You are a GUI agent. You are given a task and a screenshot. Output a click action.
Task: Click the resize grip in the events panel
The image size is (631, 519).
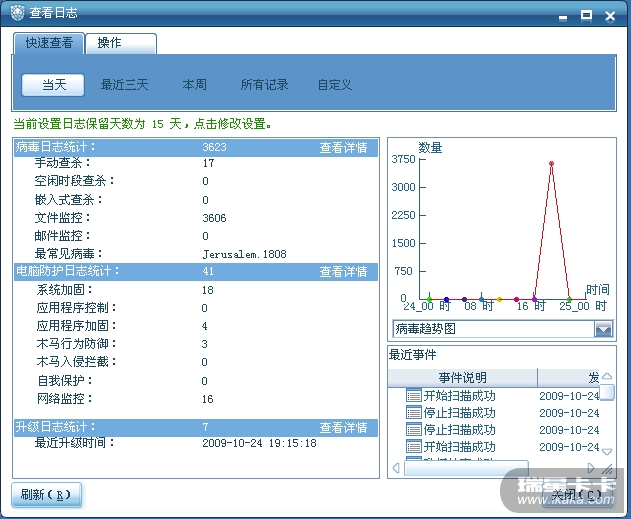click(607, 469)
